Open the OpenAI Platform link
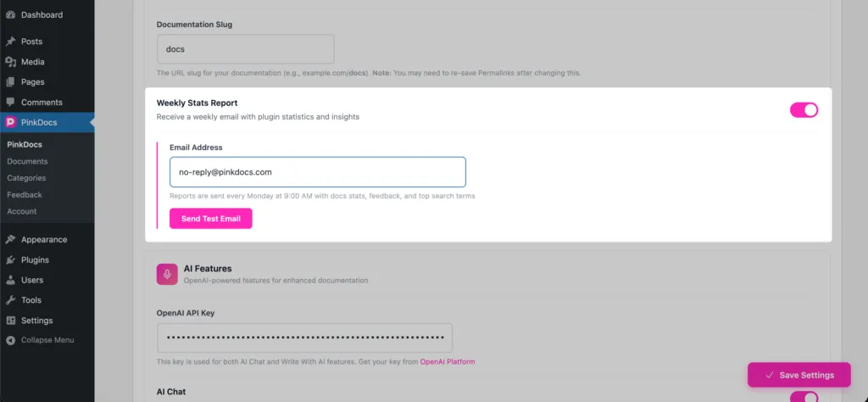 448,362
